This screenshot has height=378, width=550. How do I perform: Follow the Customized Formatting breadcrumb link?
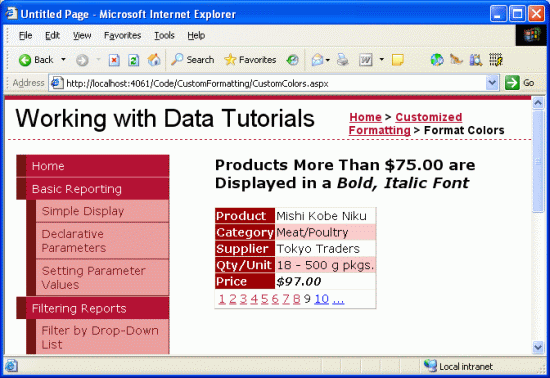coord(405,123)
